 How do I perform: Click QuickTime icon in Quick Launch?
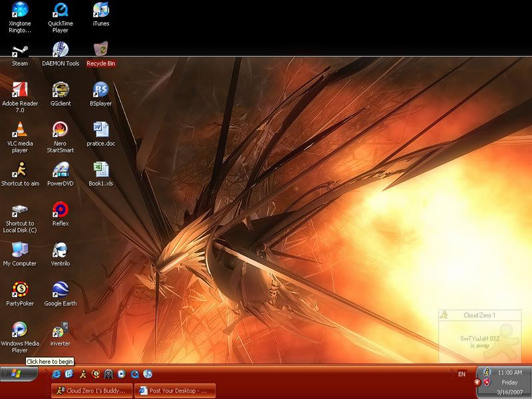point(135,374)
